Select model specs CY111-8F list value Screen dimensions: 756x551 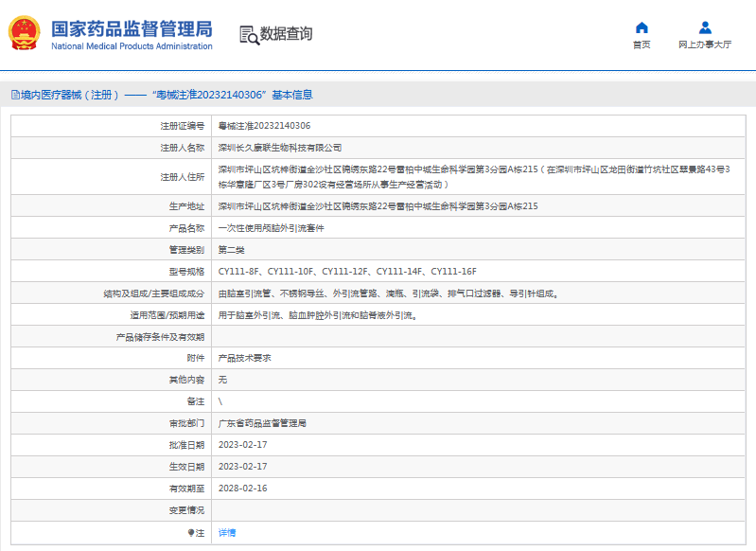click(347, 272)
